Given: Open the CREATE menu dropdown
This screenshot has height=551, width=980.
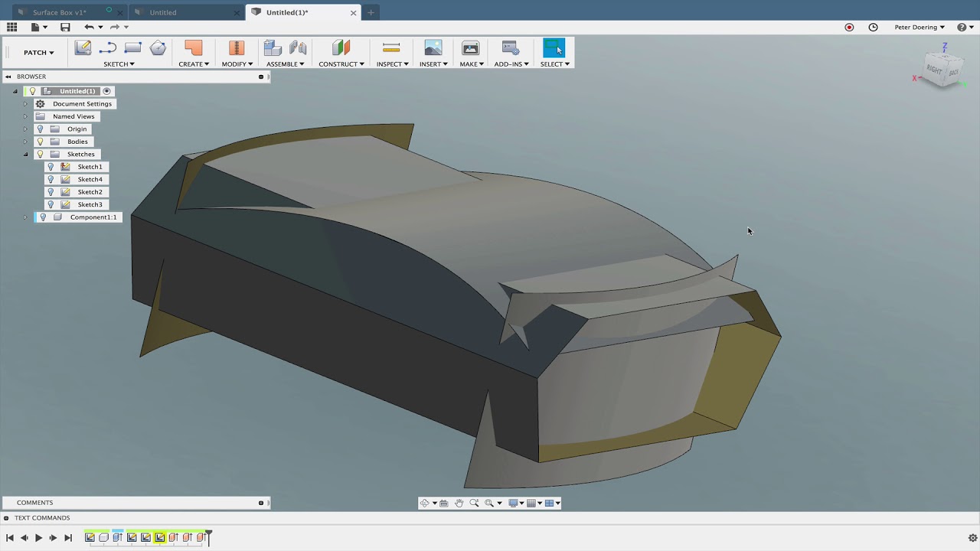Looking at the screenshot, I should coord(194,64).
